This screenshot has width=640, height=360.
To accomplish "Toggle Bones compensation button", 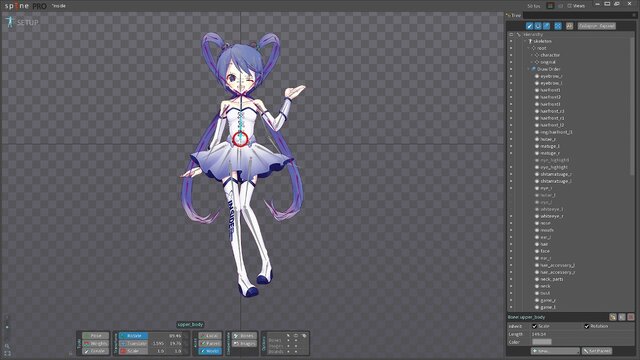I will point(244,336).
